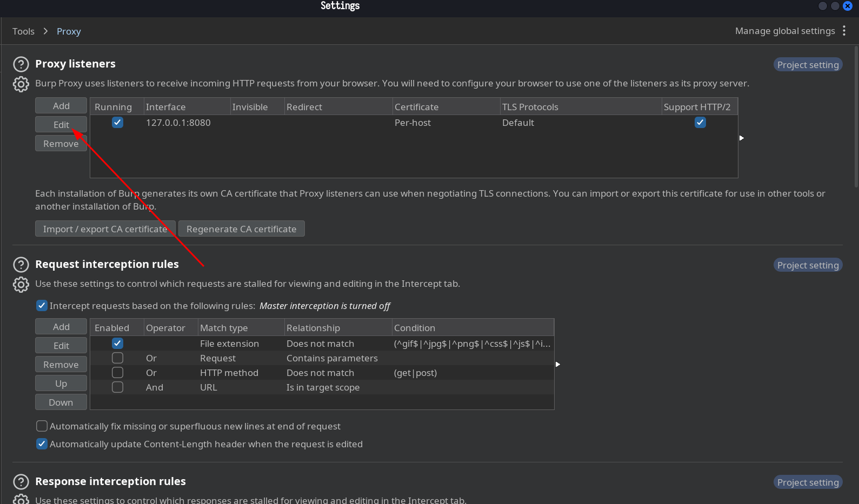
Task: Open help for Response interception rules
Action: point(21,482)
